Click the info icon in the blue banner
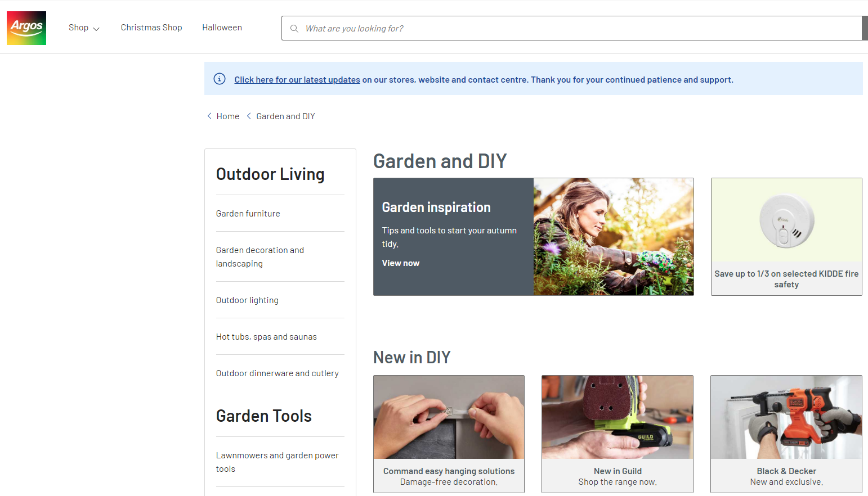The width and height of the screenshot is (868, 496). [220, 79]
